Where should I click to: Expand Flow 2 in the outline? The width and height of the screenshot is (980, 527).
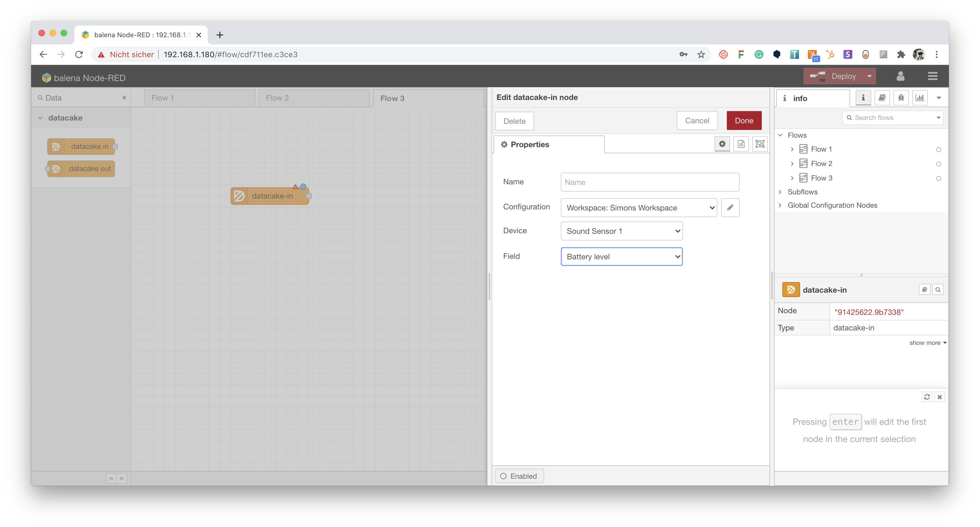(792, 164)
